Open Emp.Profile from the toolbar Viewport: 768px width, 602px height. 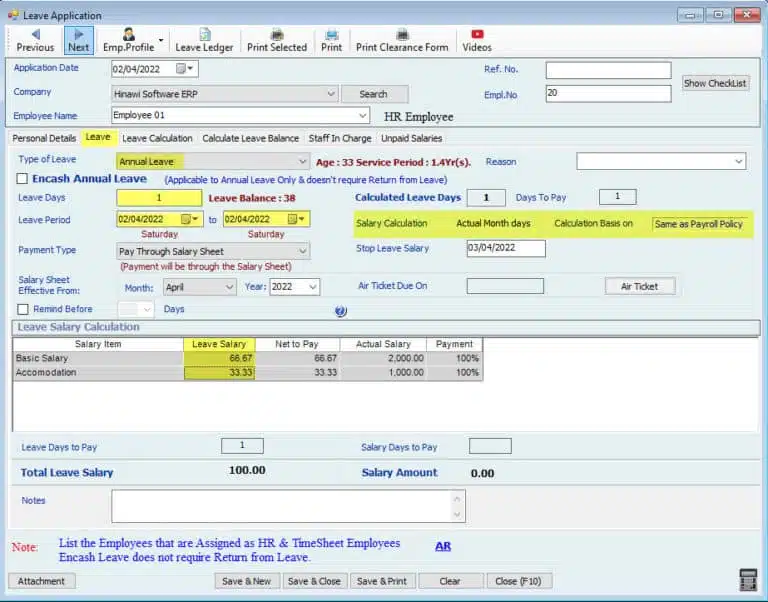[129, 40]
